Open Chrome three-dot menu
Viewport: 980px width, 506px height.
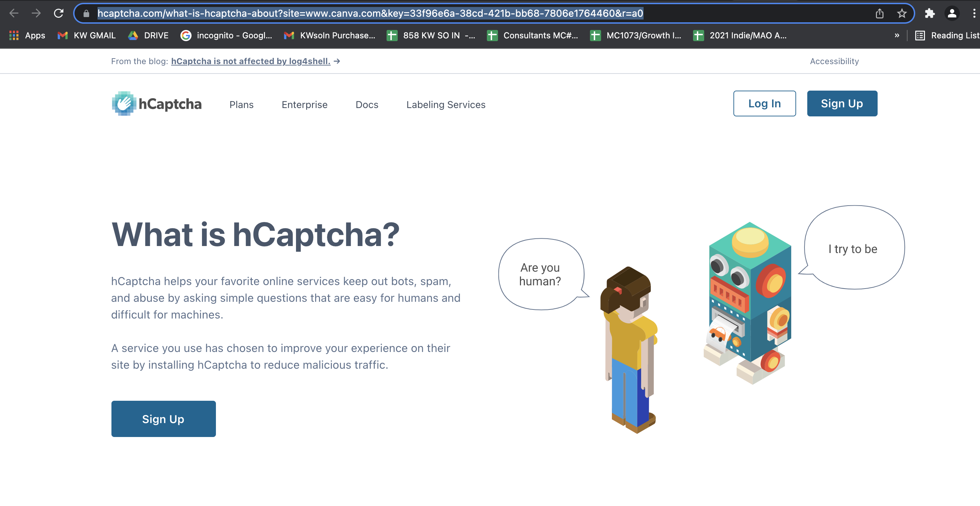(x=973, y=13)
